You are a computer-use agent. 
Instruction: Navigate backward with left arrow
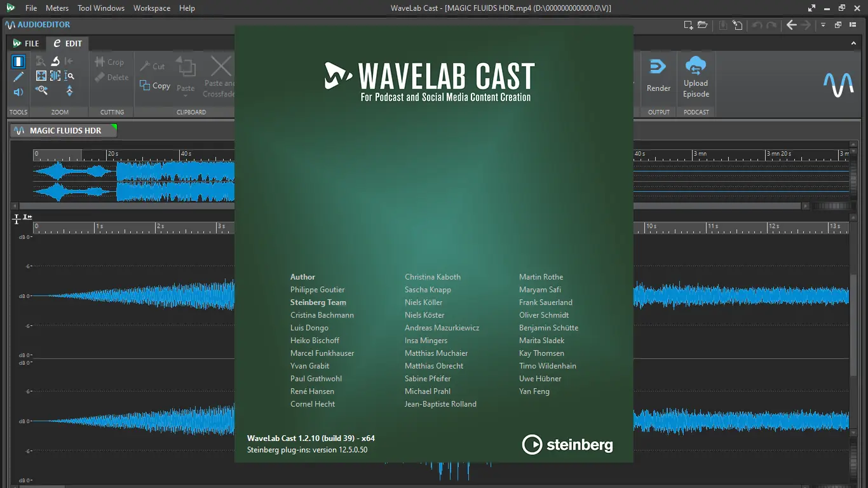[792, 25]
